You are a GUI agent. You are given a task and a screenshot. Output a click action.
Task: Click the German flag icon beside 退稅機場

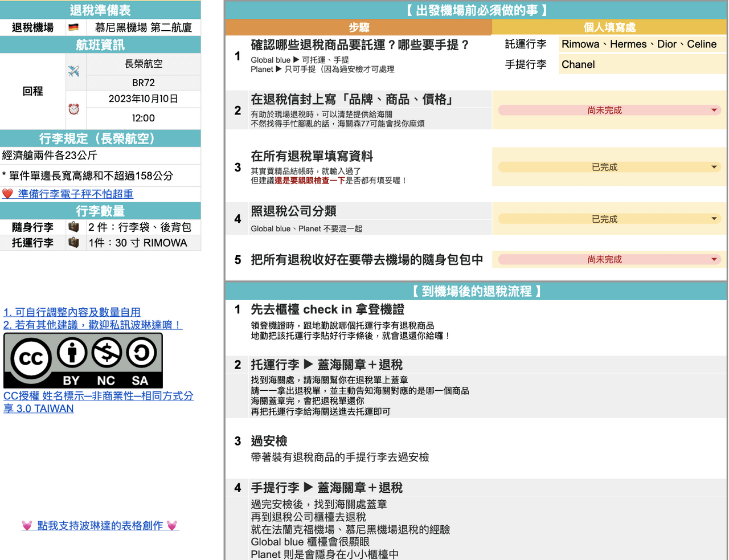[x=73, y=27]
